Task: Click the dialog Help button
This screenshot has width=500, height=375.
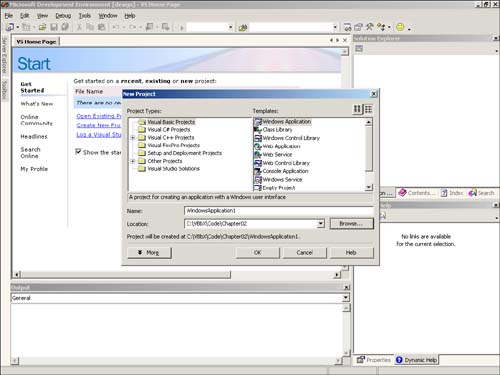Action: tap(351, 253)
